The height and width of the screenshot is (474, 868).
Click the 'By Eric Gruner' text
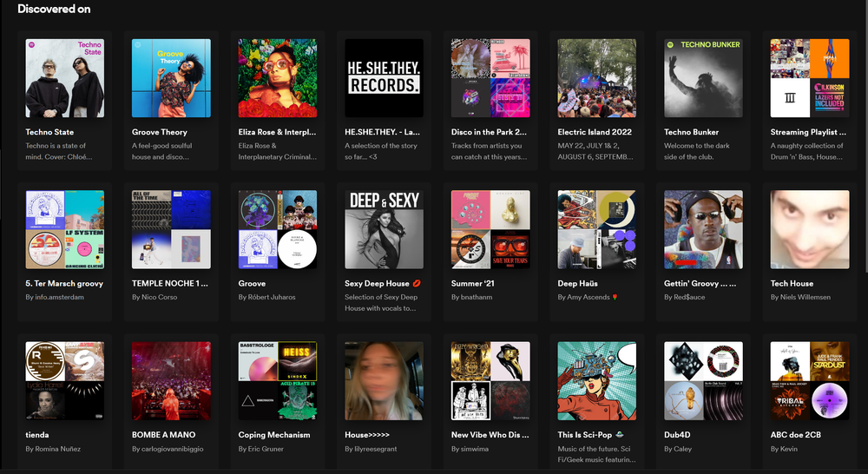[260, 449]
